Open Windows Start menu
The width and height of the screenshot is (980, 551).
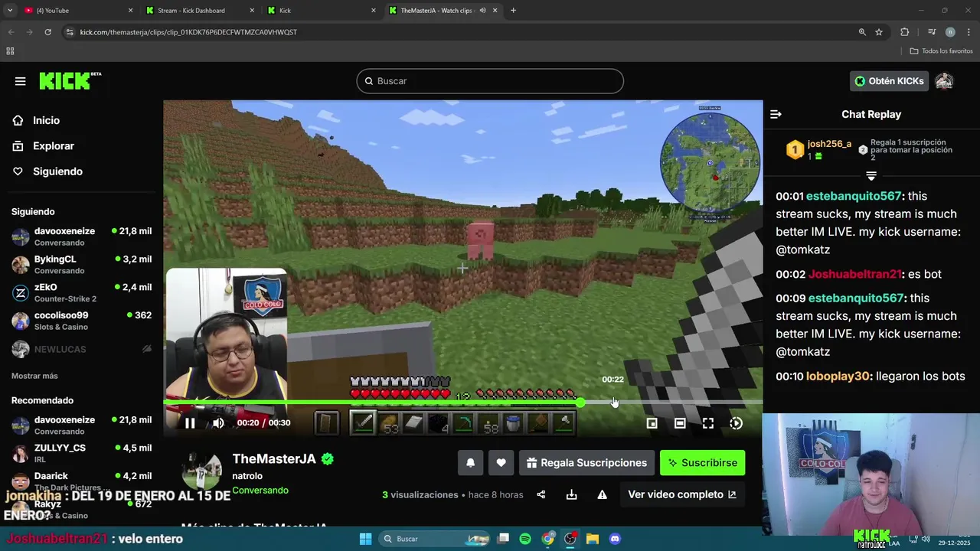click(365, 539)
